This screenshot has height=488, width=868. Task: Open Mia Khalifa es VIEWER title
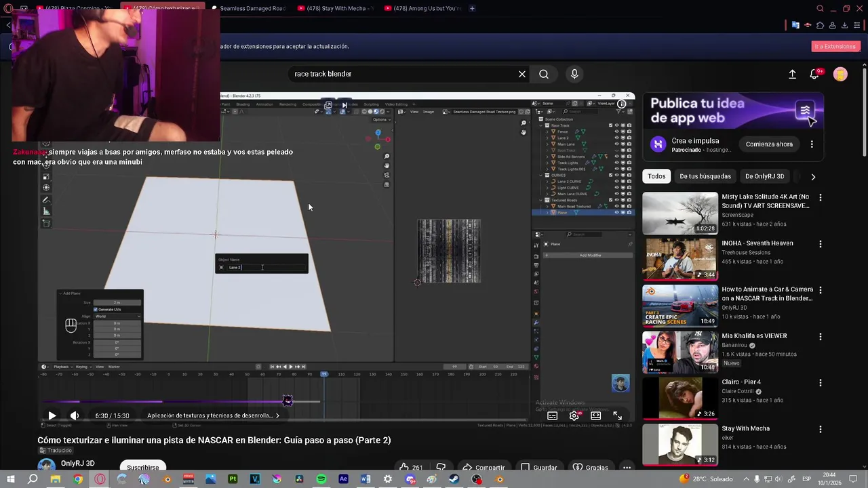(x=754, y=336)
